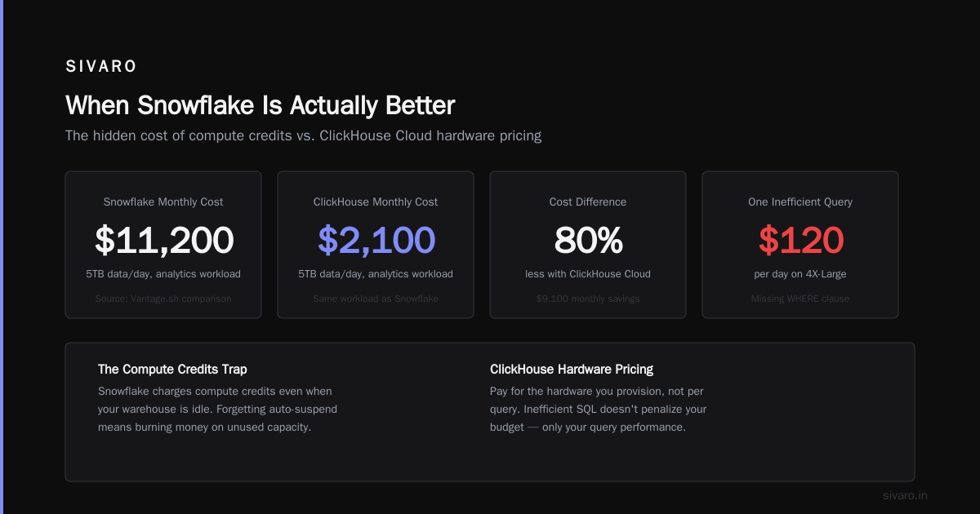Open the ClickHouse Monthly Cost card title
This screenshot has width=980, height=514.
pos(376,202)
